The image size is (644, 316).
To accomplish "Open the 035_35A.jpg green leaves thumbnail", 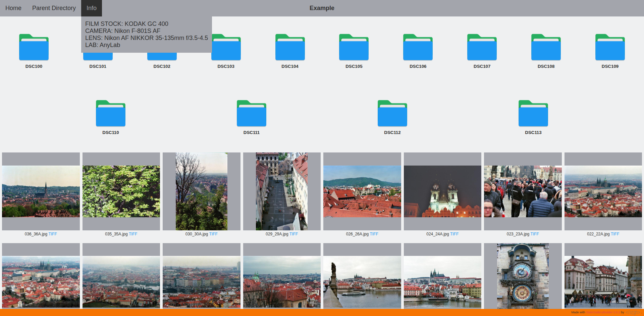I will click(121, 191).
